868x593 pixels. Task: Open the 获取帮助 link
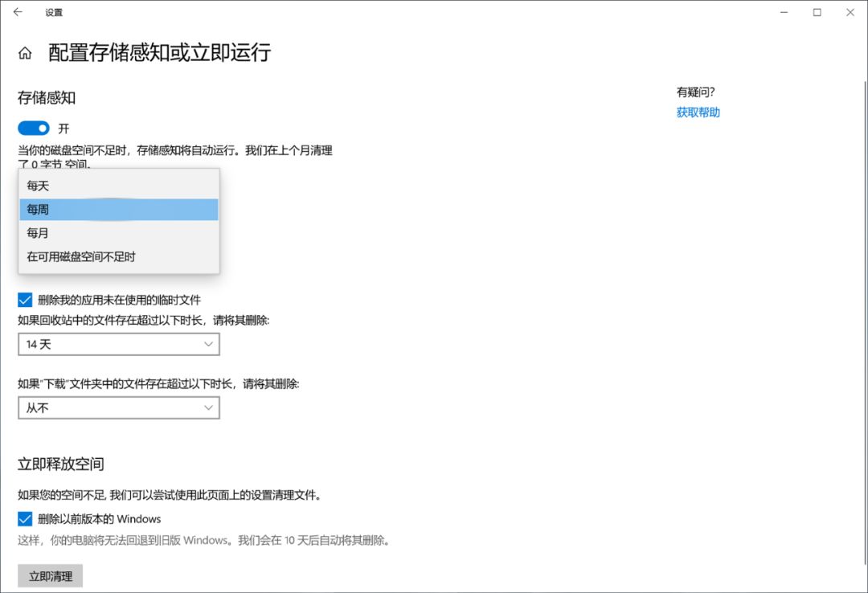(698, 112)
